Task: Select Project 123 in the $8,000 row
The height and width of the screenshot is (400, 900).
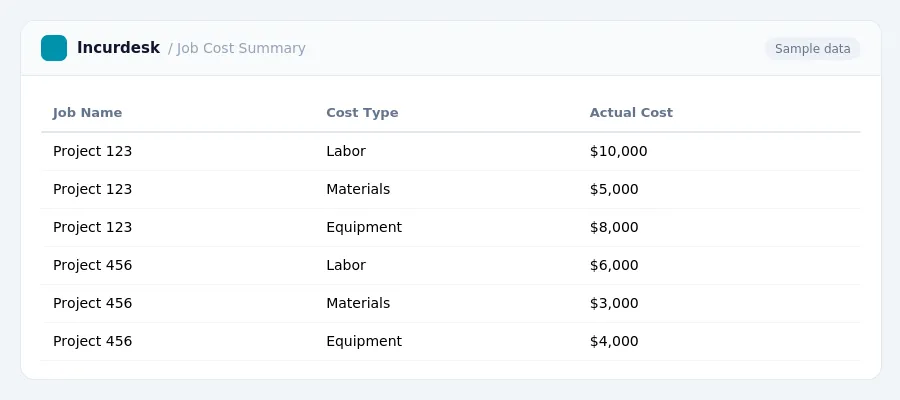Action: pos(92,227)
